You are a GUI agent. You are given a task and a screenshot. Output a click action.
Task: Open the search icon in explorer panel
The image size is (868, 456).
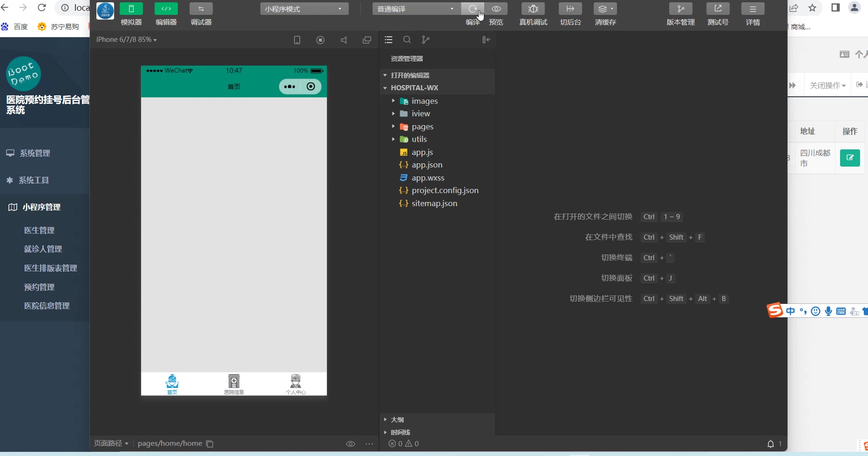coord(407,40)
